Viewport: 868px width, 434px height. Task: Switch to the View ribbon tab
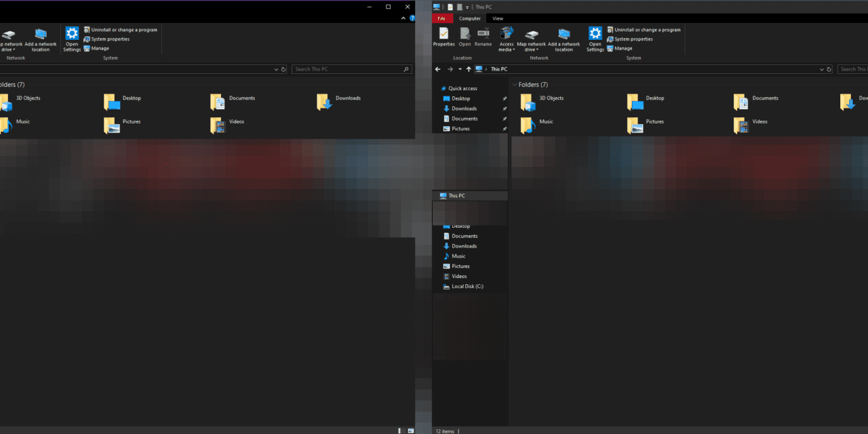click(x=498, y=18)
